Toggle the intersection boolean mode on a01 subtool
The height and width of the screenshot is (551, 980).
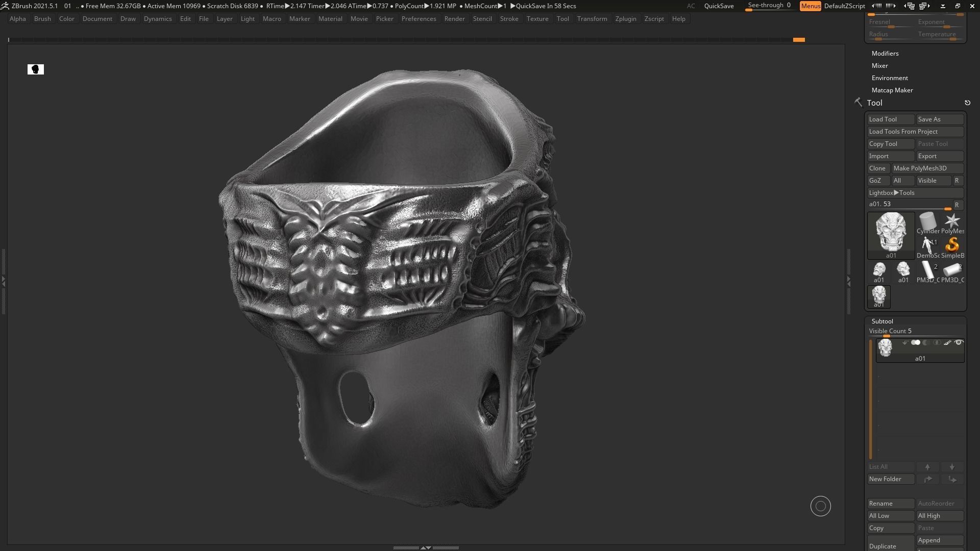click(937, 343)
